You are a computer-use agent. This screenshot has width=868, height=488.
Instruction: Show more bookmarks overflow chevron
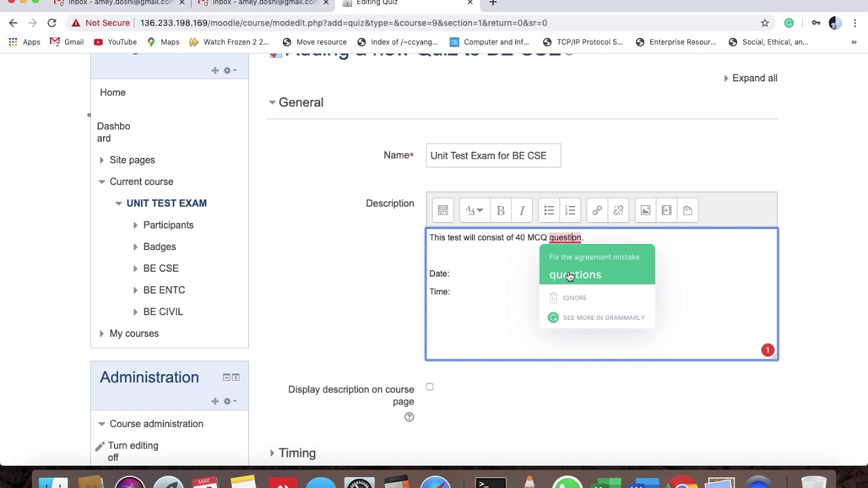click(x=854, y=42)
